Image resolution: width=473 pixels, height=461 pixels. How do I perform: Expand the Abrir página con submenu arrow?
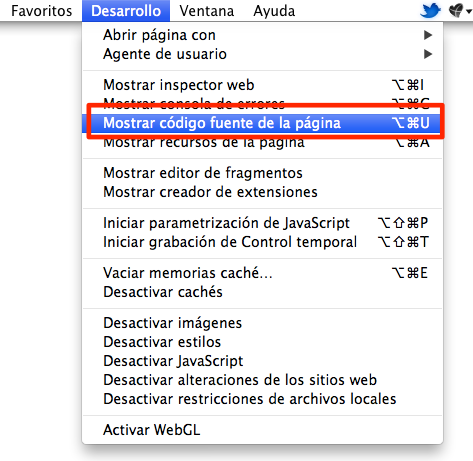428,35
